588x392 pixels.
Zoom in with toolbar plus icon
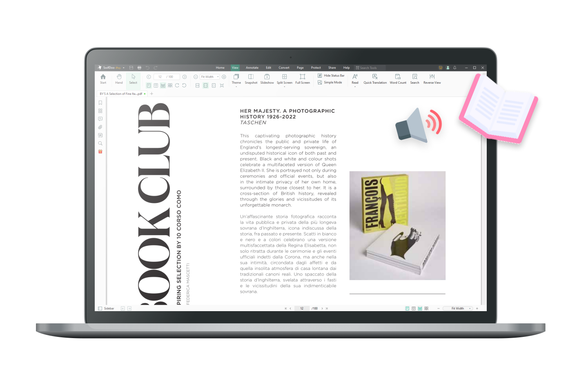pyautogui.click(x=224, y=77)
